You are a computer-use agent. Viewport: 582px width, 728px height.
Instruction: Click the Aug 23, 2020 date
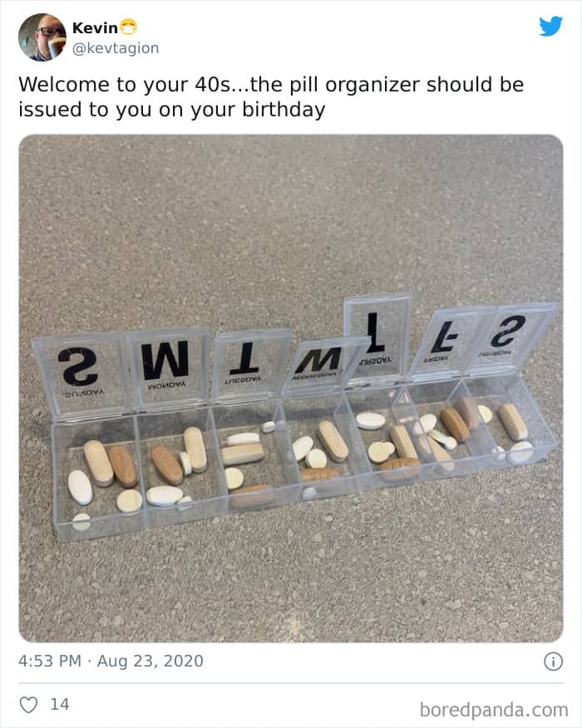(150, 661)
